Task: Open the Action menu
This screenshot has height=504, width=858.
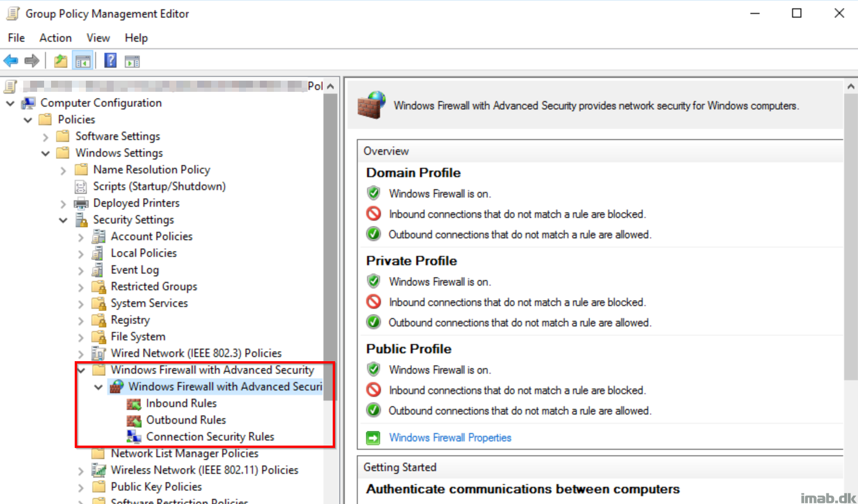Action: [56, 38]
